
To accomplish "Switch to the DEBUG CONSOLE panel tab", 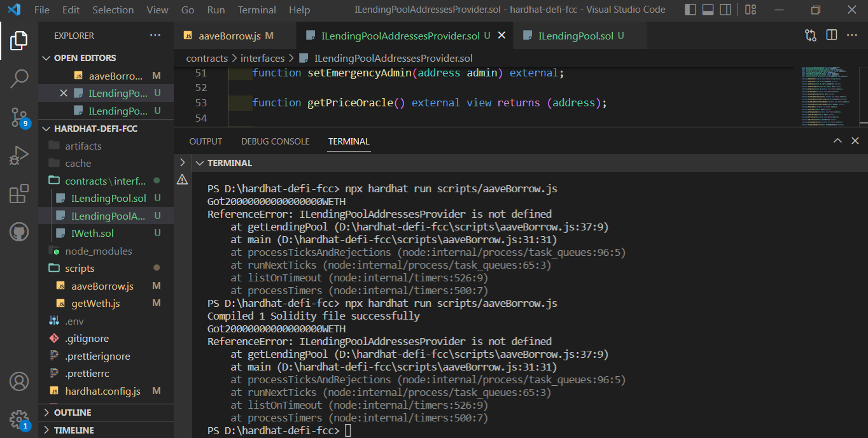I will coord(276,141).
